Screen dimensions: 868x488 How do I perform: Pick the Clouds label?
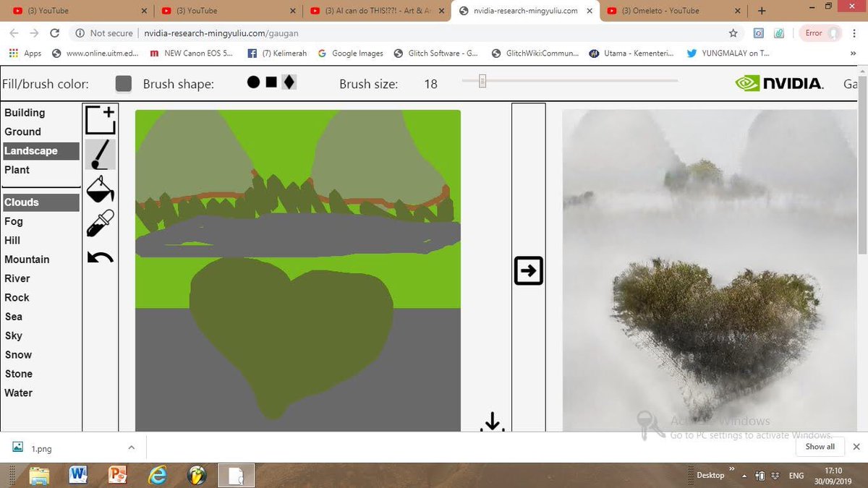[x=41, y=202]
